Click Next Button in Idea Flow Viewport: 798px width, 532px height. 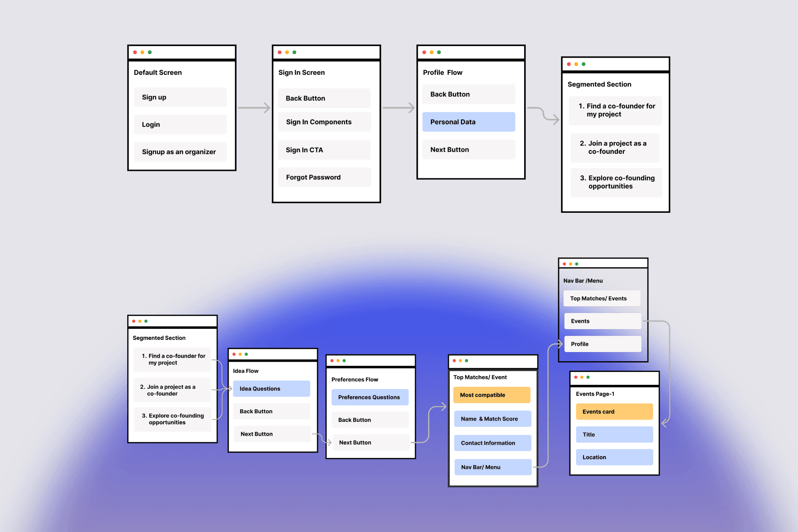tap(272, 434)
